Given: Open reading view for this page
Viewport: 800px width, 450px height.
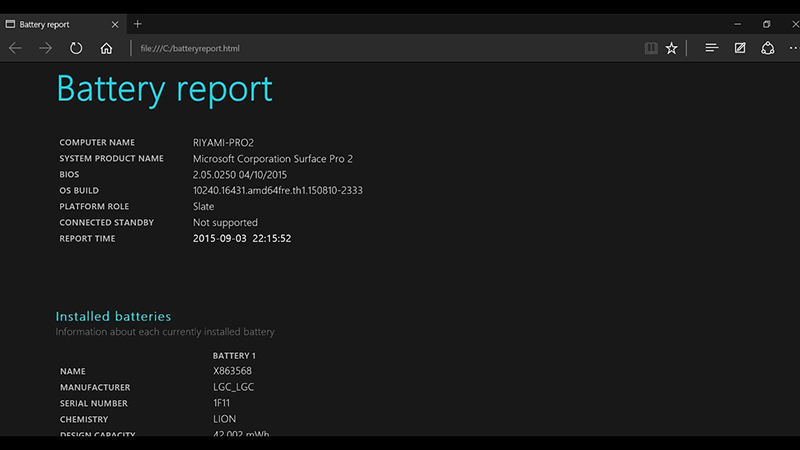Looking at the screenshot, I should point(651,48).
